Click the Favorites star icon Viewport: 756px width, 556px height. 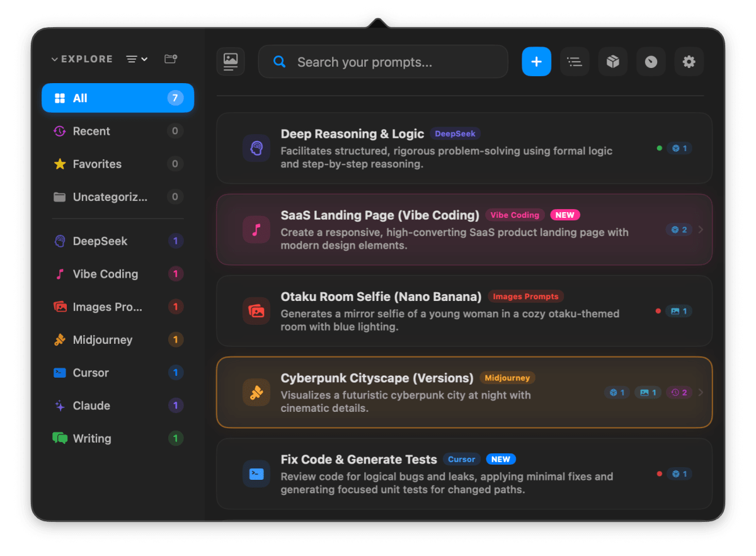click(x=60, y=164)
